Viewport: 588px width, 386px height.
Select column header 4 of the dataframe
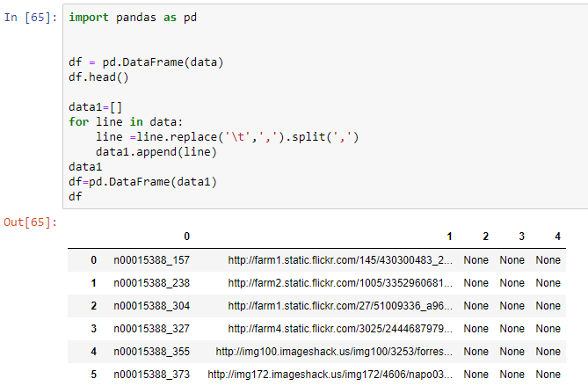557,237
